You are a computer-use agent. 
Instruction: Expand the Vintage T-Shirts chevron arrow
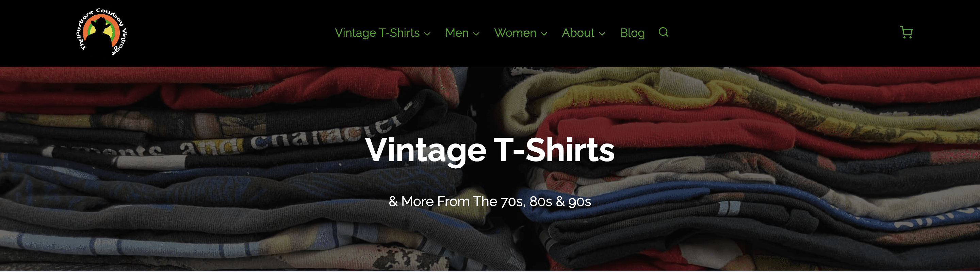[427, 34]
